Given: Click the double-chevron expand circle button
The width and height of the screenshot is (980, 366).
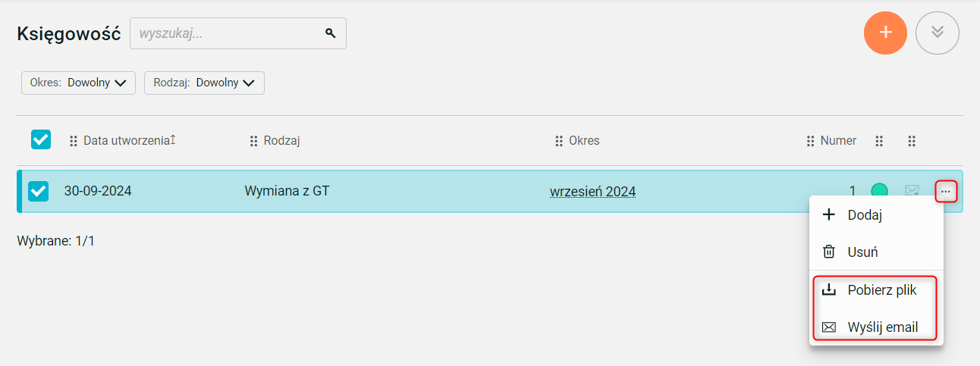Looking at the screenshot, I should click(938, 33).
